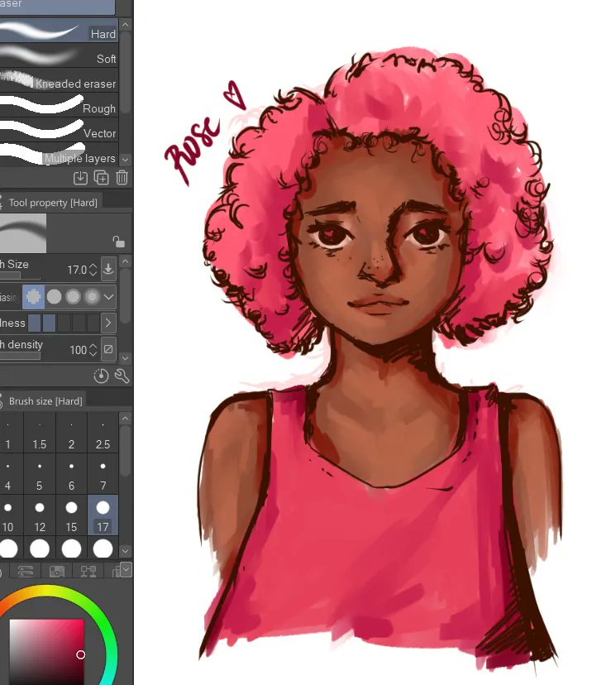This screenshot has height=685, width=616.
Task: Click the fourth hardness level block
Action: (x=79, y=323)
